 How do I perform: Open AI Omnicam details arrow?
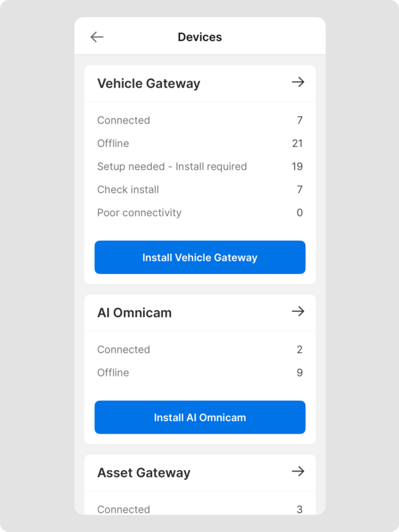(298, 312)
